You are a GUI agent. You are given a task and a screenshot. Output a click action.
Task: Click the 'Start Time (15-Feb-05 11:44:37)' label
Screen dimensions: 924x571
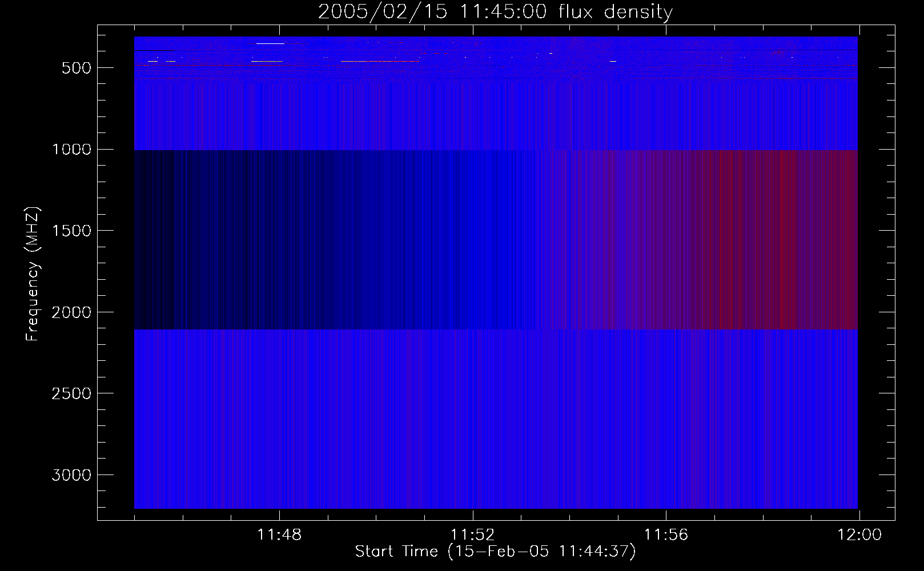pyautogui.click(x=495, y=552)
